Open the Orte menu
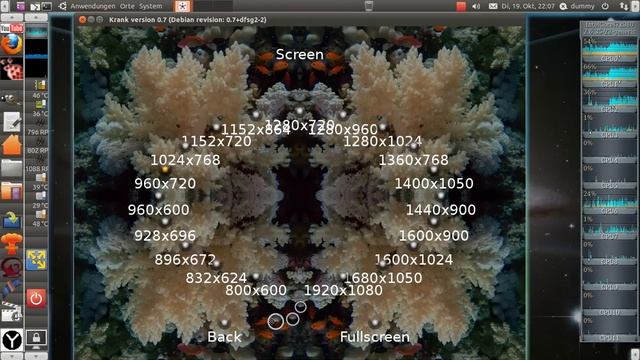640x360 pixels. pyautogui.click(x=127, y=6)
